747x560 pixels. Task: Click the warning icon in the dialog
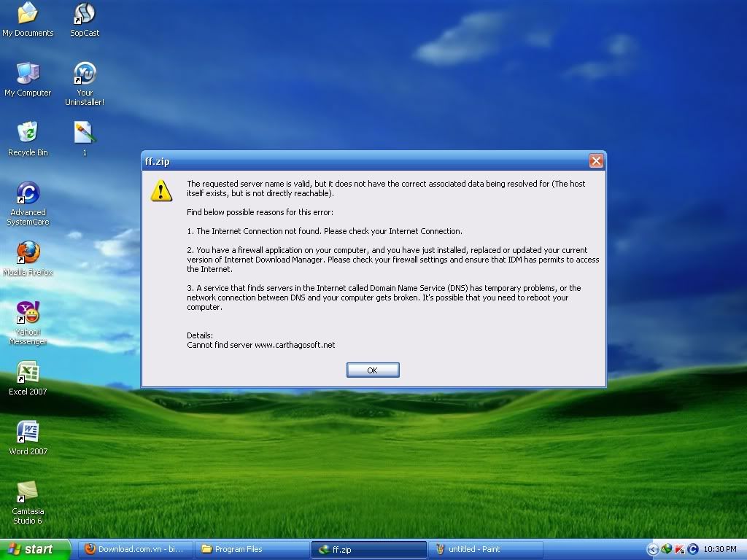tap(161, 190)
